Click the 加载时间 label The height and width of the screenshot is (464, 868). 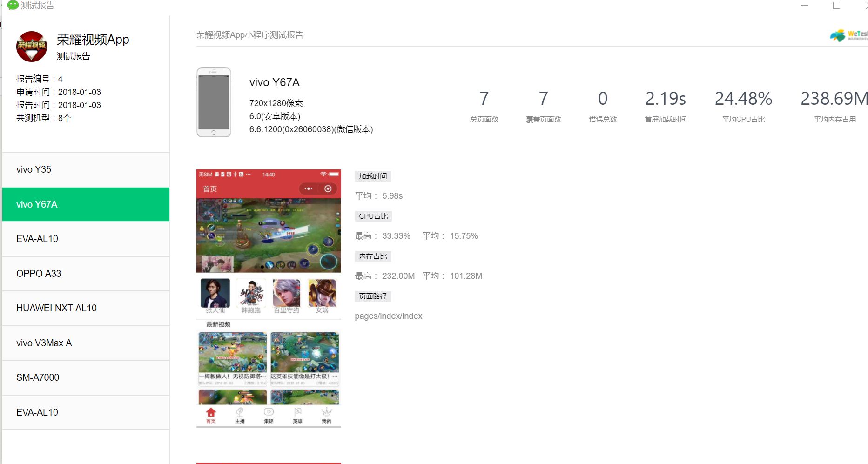[373, 176]
